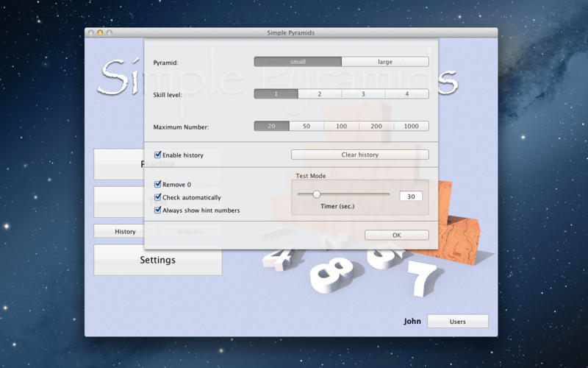Set maximum number to 50

pyautogui.click(x=306, y=127)
